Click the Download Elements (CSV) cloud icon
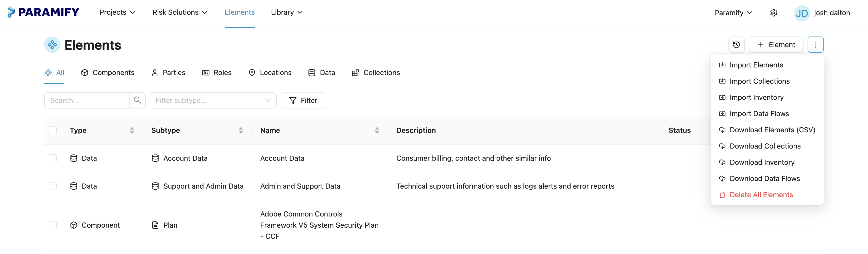 coord(722,130)
